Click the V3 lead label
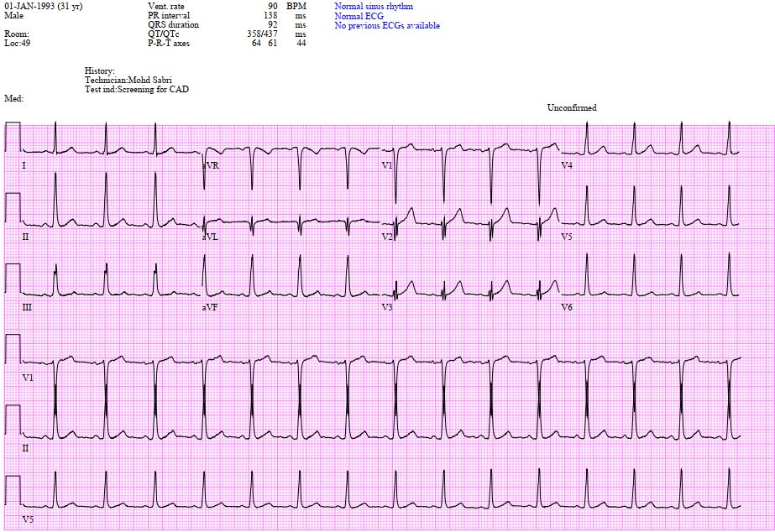This screenshot has height=532, width=775. click(x=387, y=307)
